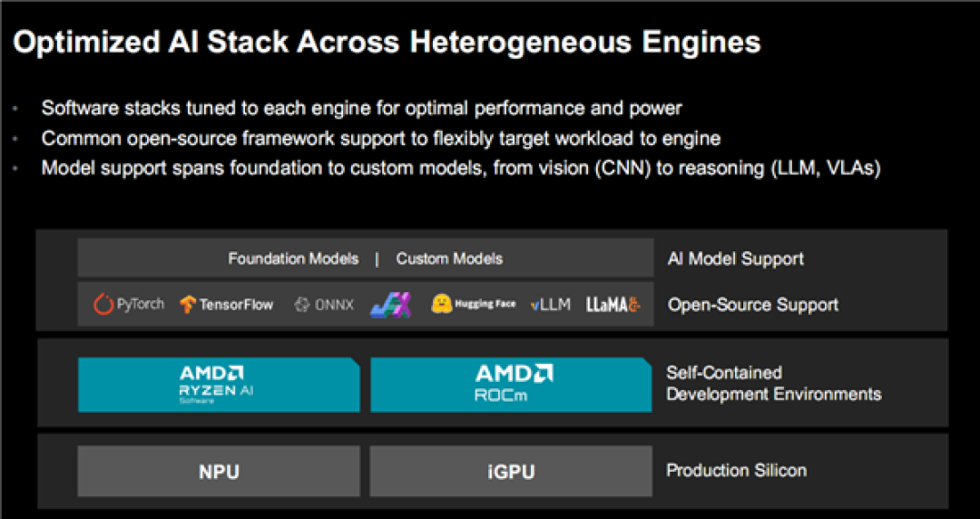The image size is (980, 519).
Task: Click the Production Silicon label
Action: [x=736, y=470]
